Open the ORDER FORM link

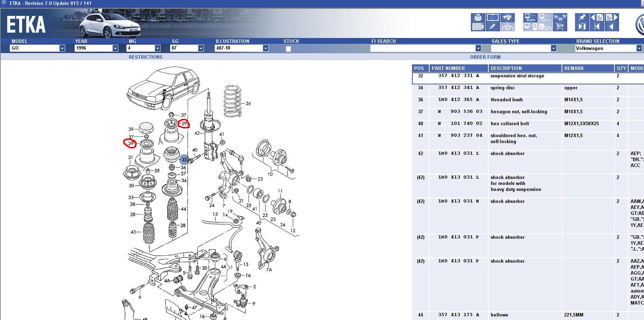pos(485,57)
